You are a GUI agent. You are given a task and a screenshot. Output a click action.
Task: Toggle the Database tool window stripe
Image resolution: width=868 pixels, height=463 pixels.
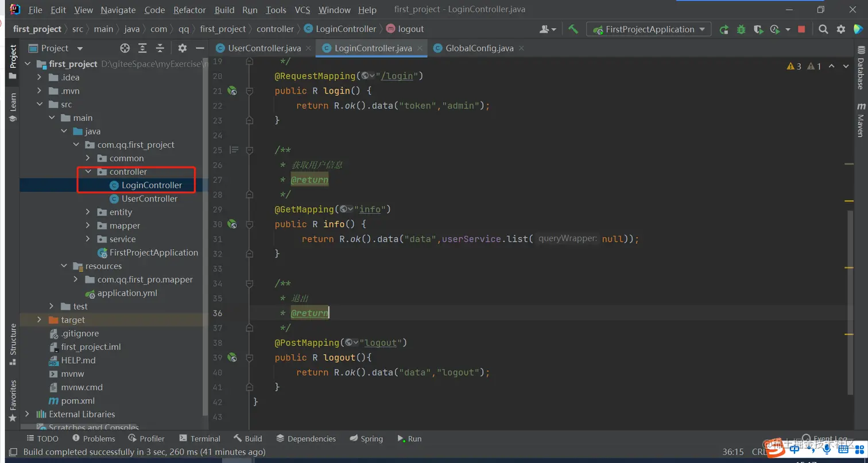(861, 67)
